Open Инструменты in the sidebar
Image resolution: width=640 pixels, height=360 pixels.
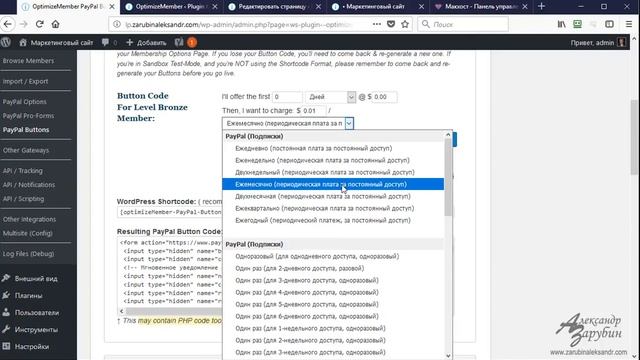pos(36,330)
